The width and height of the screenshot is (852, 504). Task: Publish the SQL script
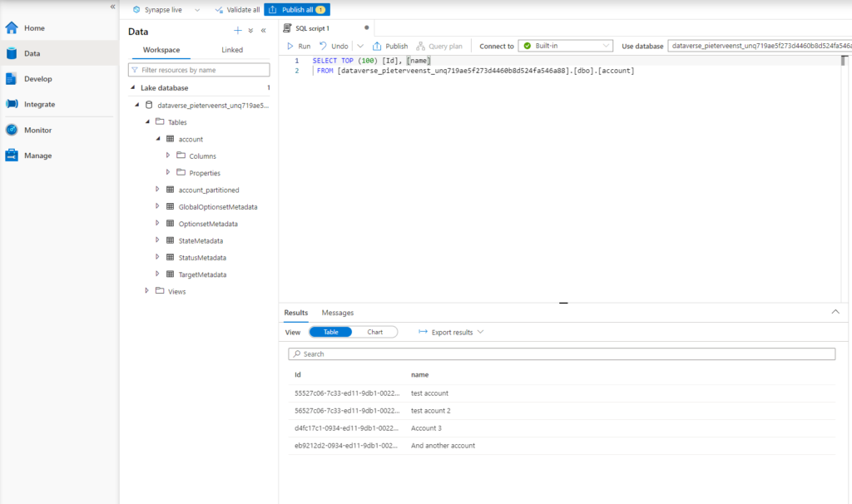390,47
